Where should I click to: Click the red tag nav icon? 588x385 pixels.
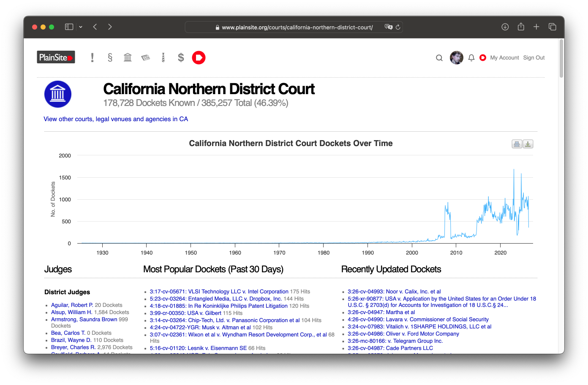(x=199, y=57)
